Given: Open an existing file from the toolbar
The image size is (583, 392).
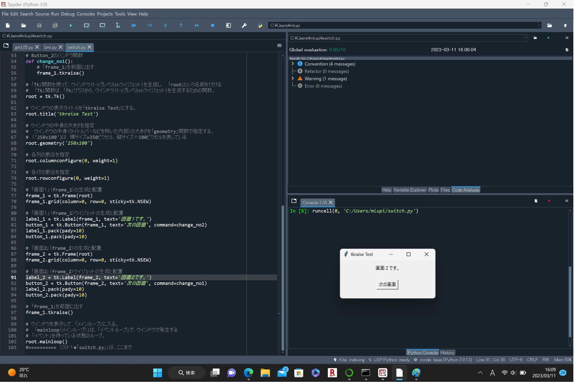Looking at the screenshot, I should [23, 25].
